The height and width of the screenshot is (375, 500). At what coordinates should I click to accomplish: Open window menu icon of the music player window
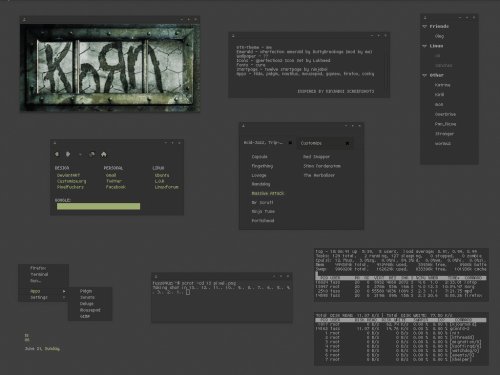tap(243, 126)
